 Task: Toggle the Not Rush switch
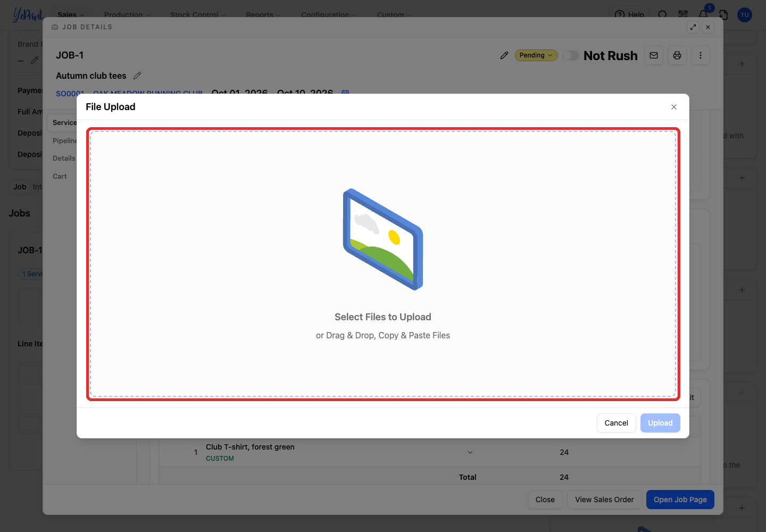(571, 55)
